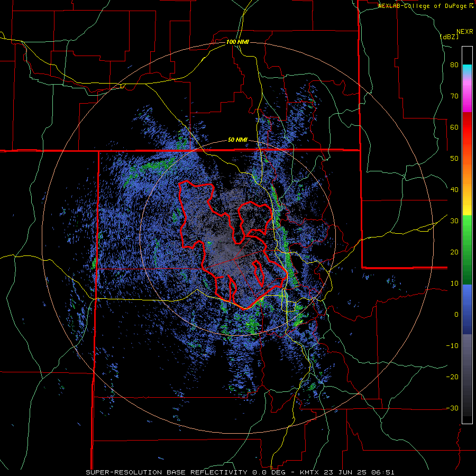The height and width of the screenshot is (476, 476).
Task: Click the 10 value on the dBZ scale
Action: (x=454, y=283)
